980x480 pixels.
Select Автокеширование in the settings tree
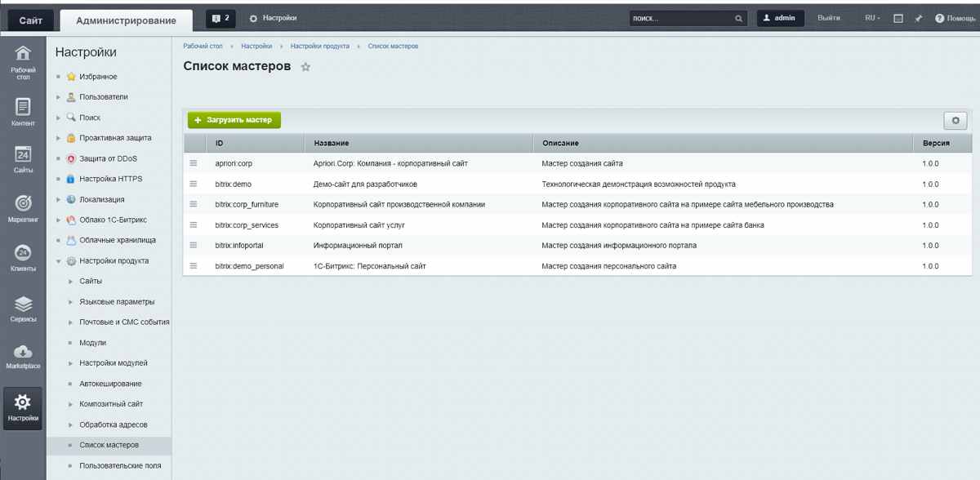[x=110, y=384]
